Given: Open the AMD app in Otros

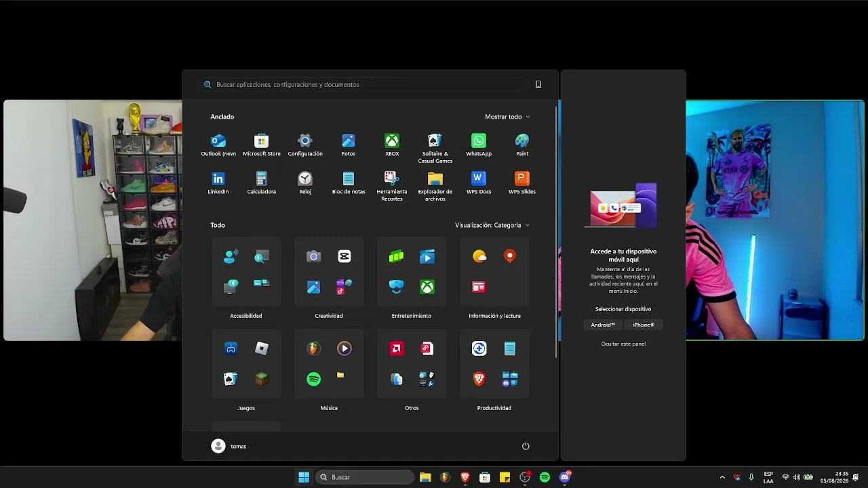Looking at the screenshot, I should click(x=396, y=348).
